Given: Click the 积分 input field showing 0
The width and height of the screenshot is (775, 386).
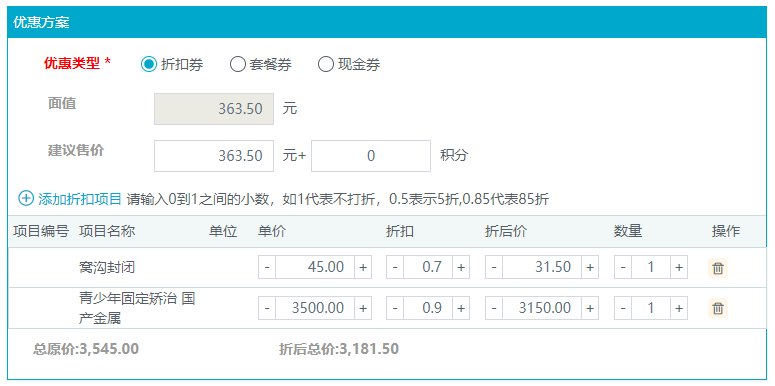Looking at the screenshot, I should coord(371,156).
